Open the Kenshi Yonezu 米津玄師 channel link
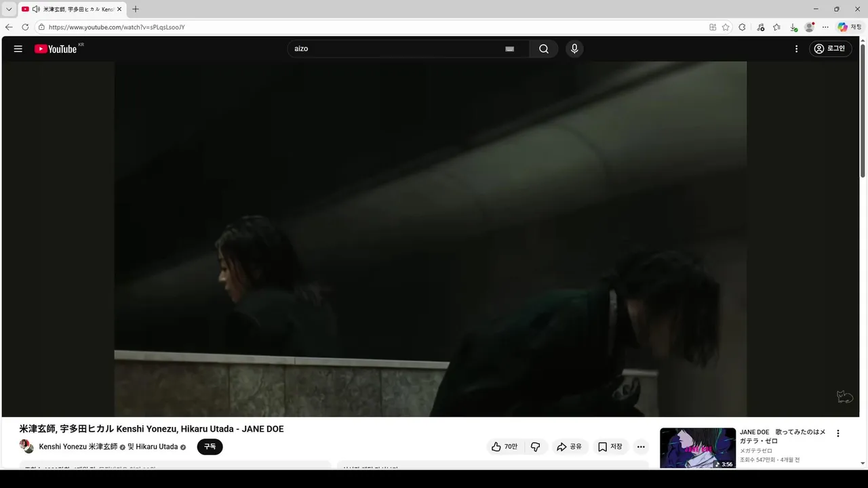The image size is (868, 488). [x=78, y=447]
